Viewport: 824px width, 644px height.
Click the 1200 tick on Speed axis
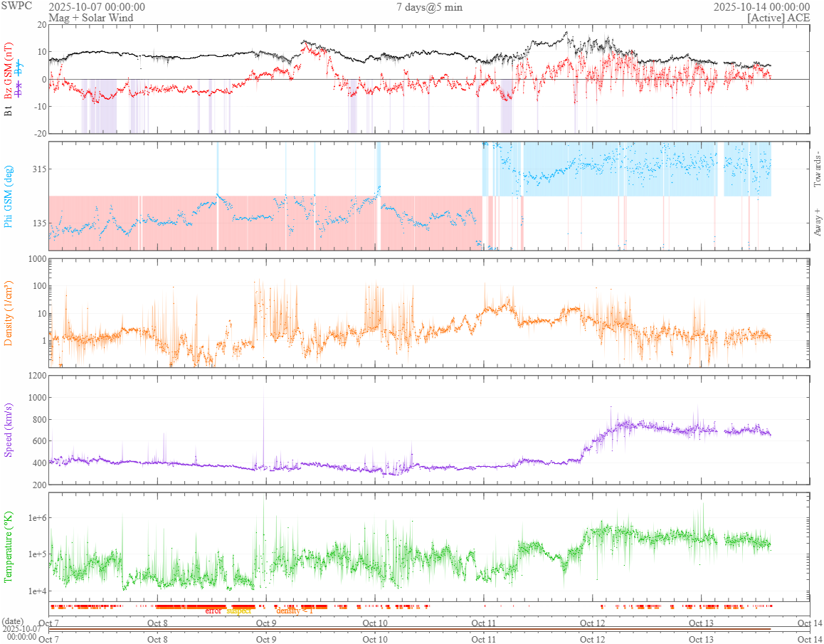pos(37,375)
